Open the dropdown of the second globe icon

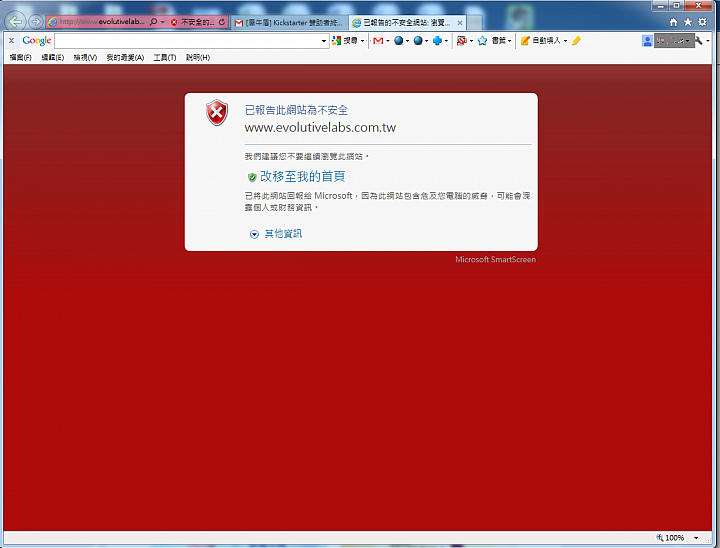click(x=427, y=41)
